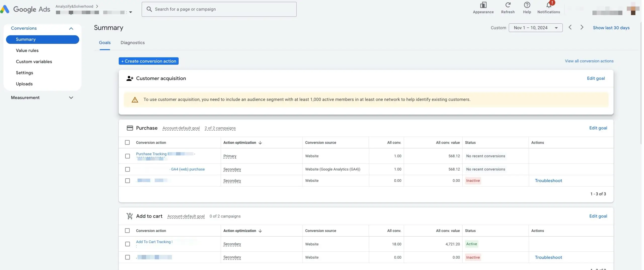Click the search magnifier icon

tap(149, 9)
